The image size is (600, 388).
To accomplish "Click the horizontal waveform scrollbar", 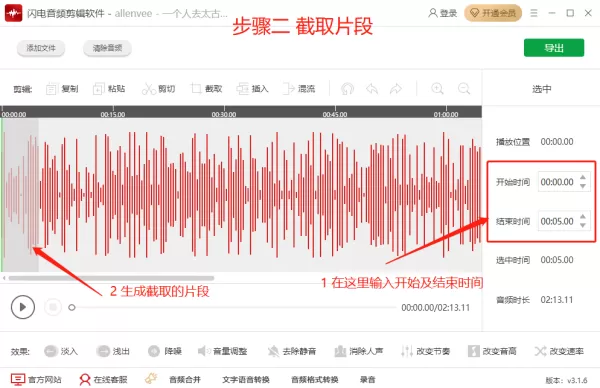I will pos(111,278).
